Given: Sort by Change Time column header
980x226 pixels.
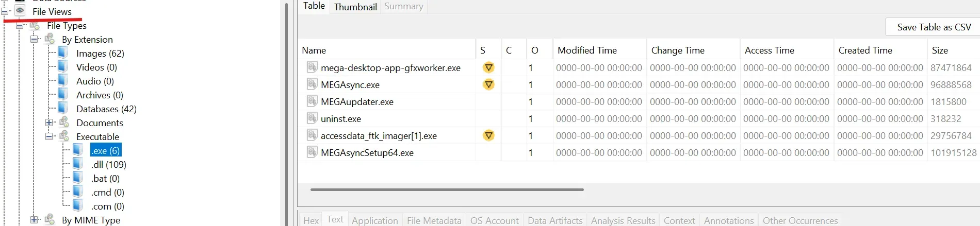Looking at the screenshot, I should point(693,50).
